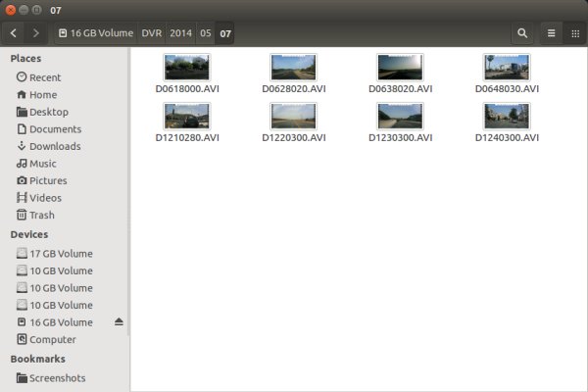Click the Recent clock icon

tap(22, 76)
